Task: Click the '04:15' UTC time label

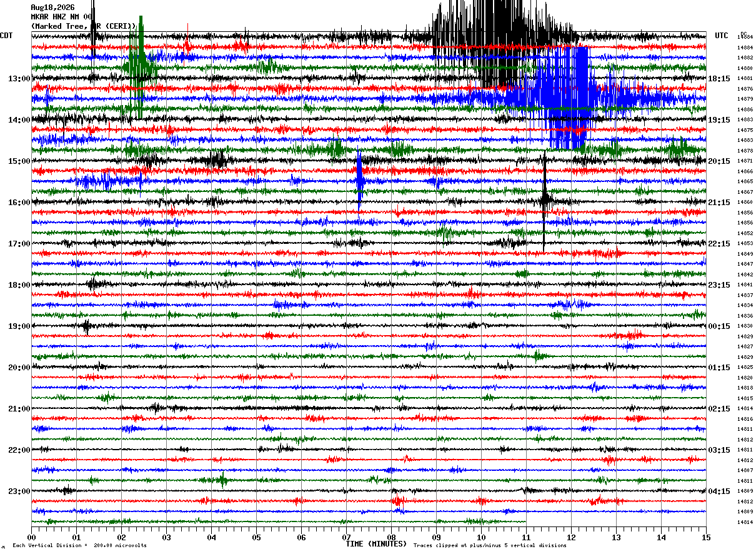Action: click(719, 491)
